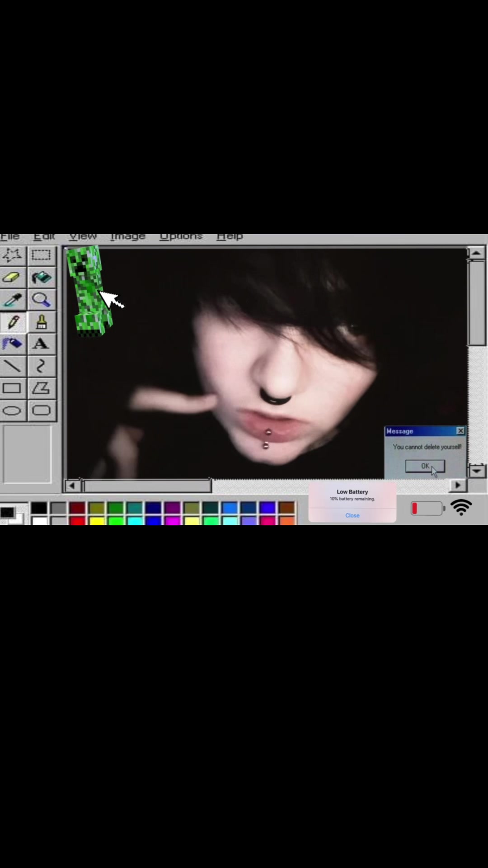Open the Help menu
The width and height of the screenshot is (488, 868).
pyautogui.click(x=230, y=237)
